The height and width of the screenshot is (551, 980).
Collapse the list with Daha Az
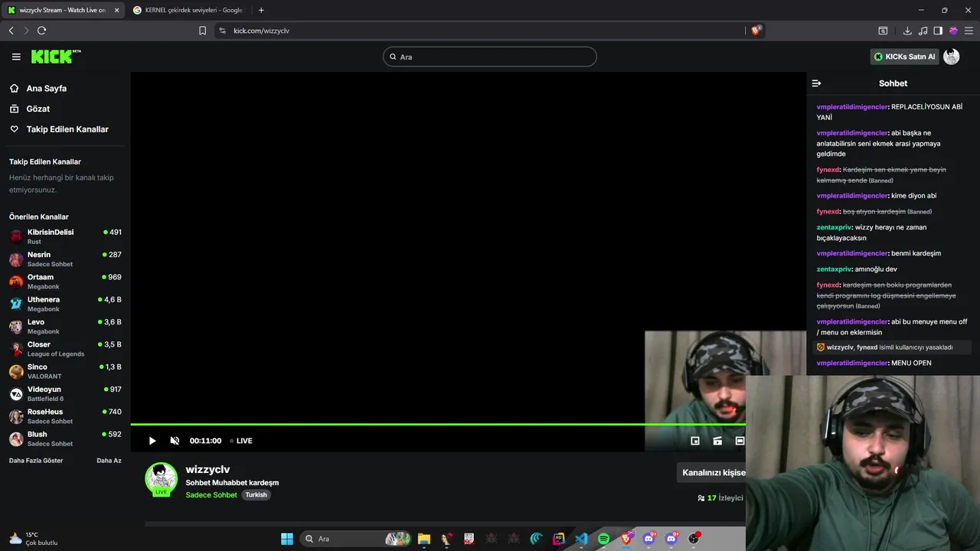(x=109, y=461)
